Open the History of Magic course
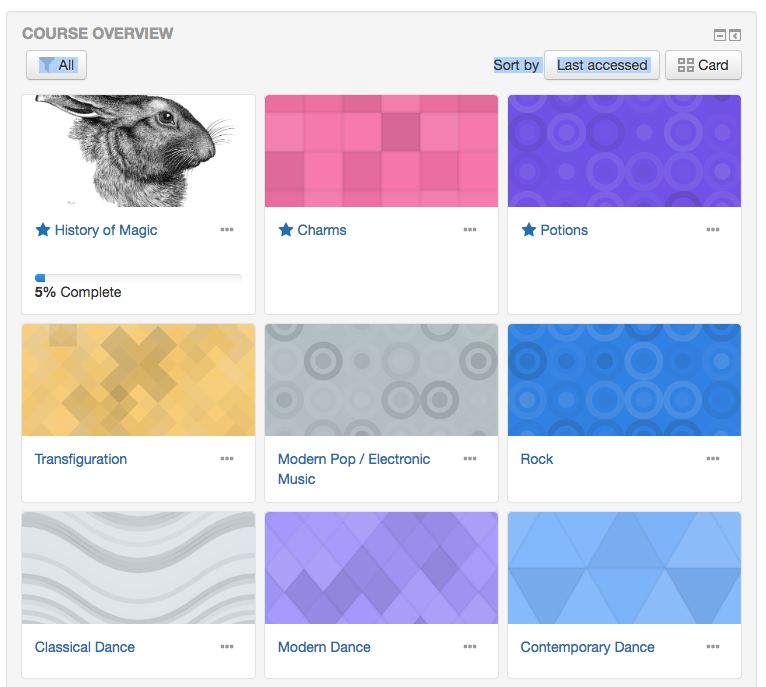766x687 pixels. [x=106, y=230]
